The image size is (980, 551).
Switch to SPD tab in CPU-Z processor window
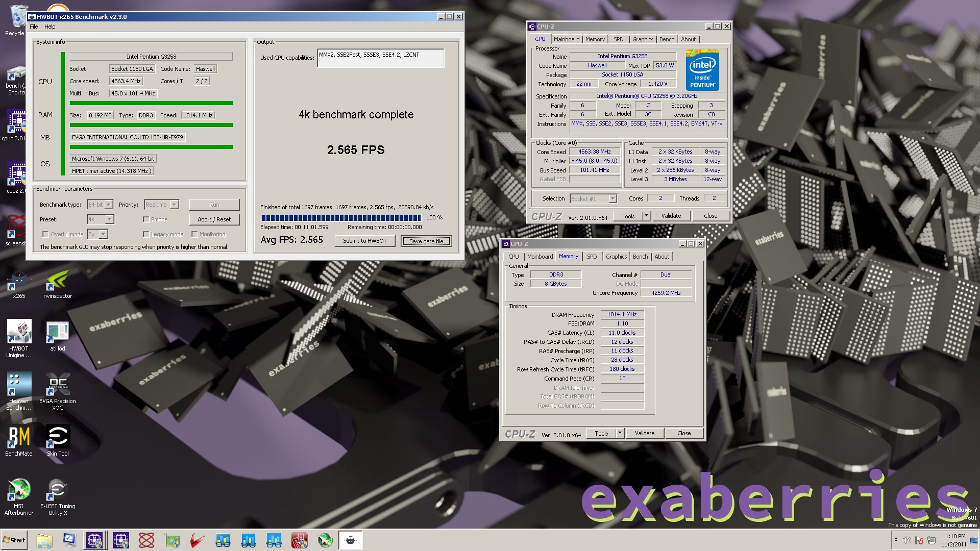[x=618, y=39]
